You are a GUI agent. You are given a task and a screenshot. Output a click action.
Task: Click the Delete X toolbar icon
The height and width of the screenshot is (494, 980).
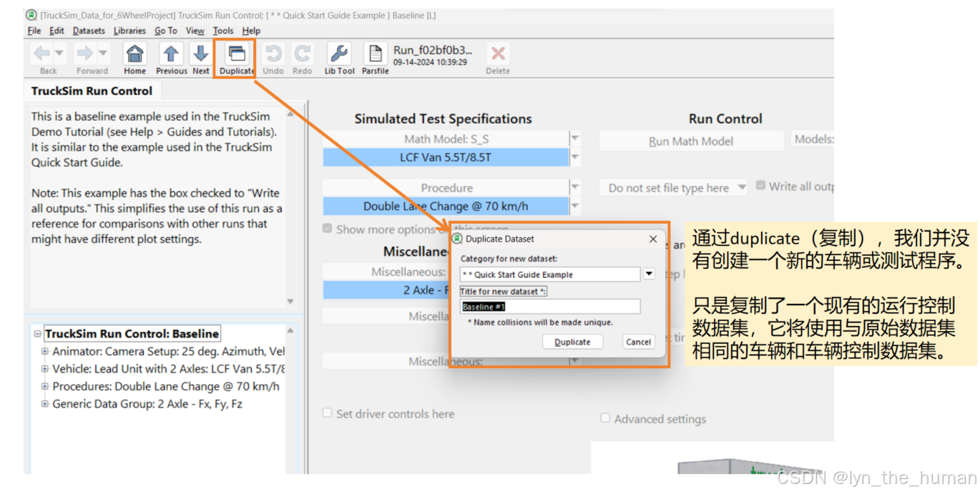pyautogui.click(x=498, y=54)
